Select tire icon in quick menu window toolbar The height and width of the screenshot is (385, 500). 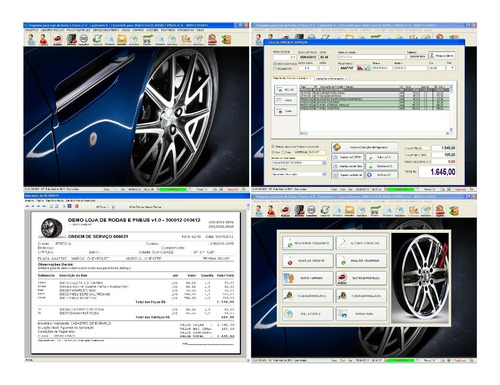299,211
